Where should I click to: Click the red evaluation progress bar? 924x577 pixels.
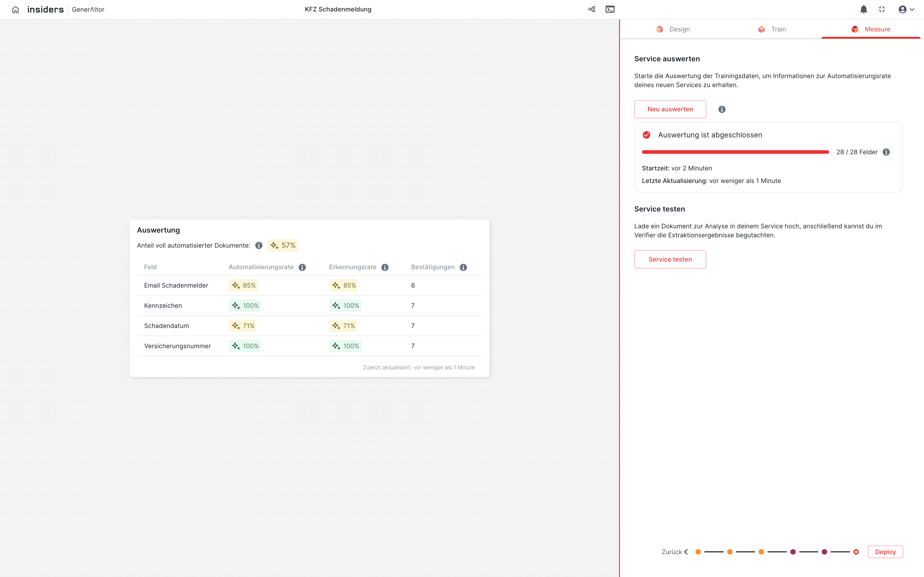pos(735,152)
